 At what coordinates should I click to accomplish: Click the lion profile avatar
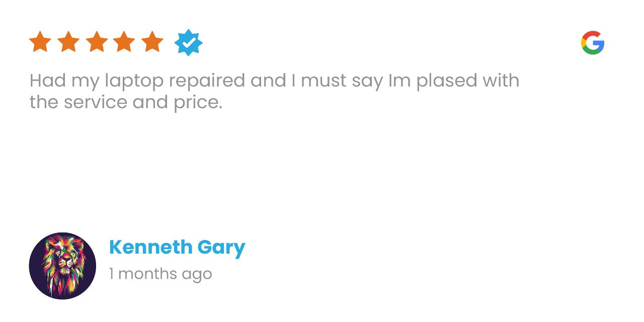coord(62,266)
